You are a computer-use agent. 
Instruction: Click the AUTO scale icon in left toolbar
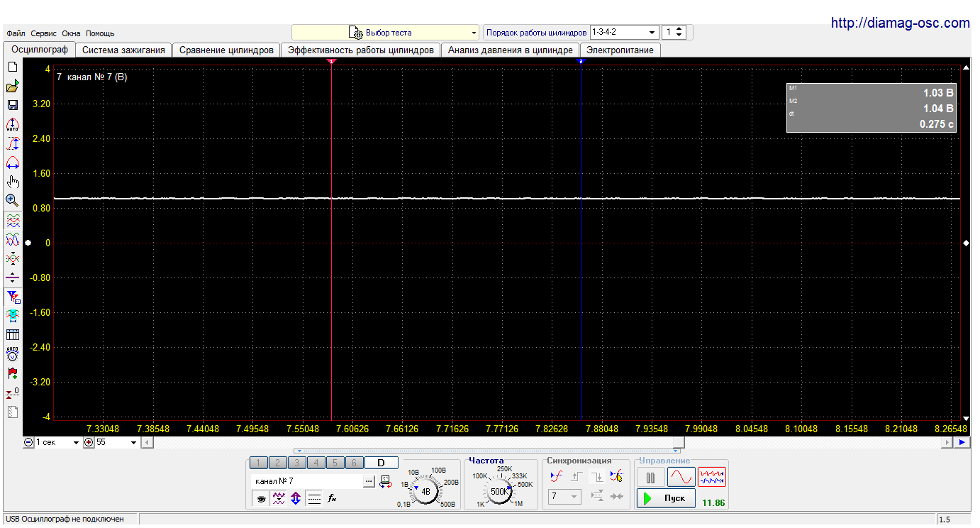[x=12, y=124]
